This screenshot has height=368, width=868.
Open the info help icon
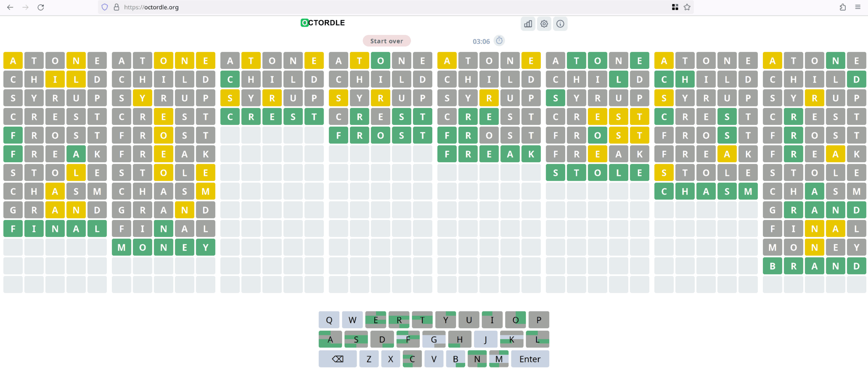[x=560, y=24]
